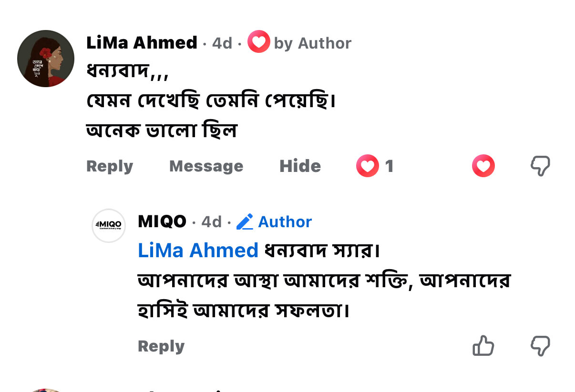
Task: Hide LiMa Ahmed's comment
Action: click(x=300, y=166)
